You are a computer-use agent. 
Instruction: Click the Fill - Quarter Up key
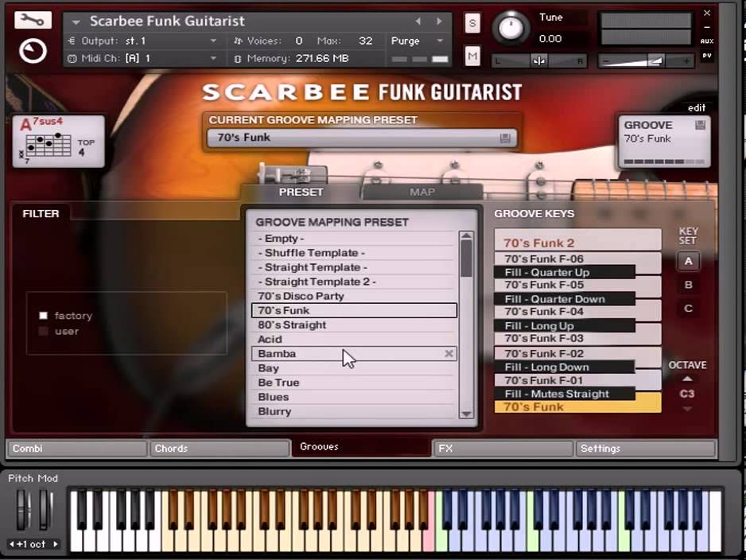tap(564, 272)
